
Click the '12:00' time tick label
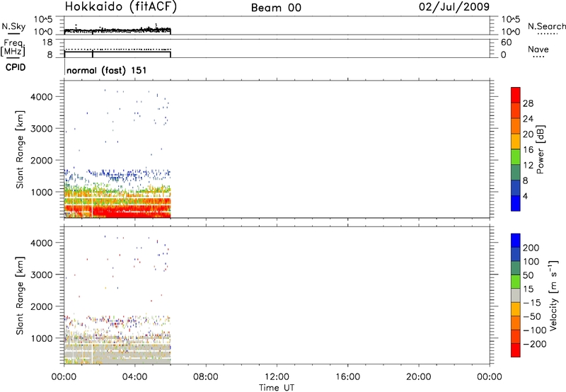tap(277, 377)
